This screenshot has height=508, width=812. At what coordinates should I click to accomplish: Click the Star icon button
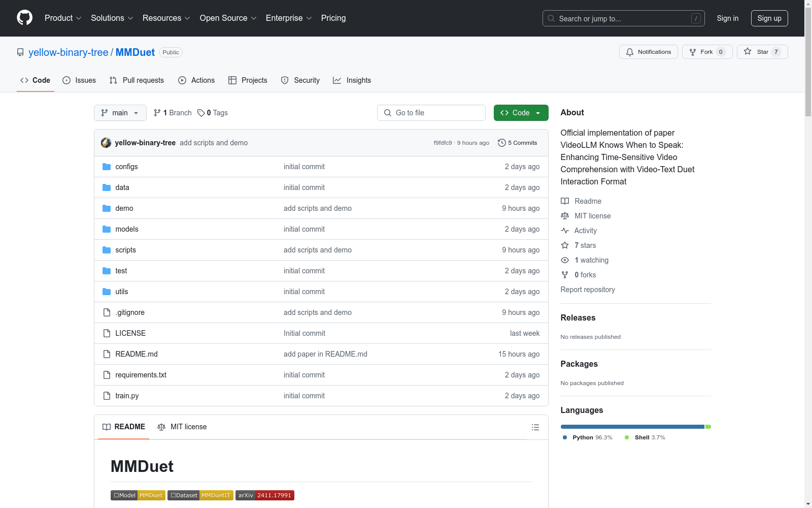(x=762, y=52)
